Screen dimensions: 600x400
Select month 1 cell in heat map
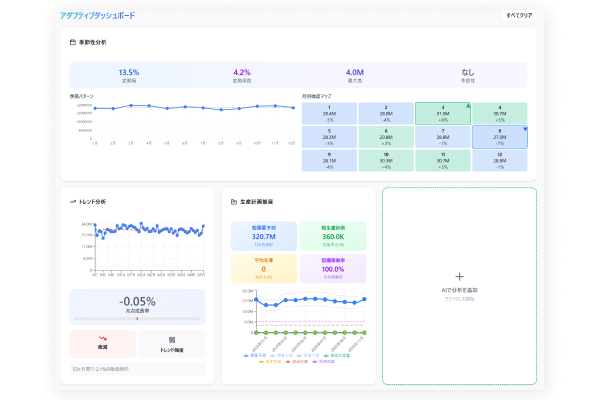329,113
